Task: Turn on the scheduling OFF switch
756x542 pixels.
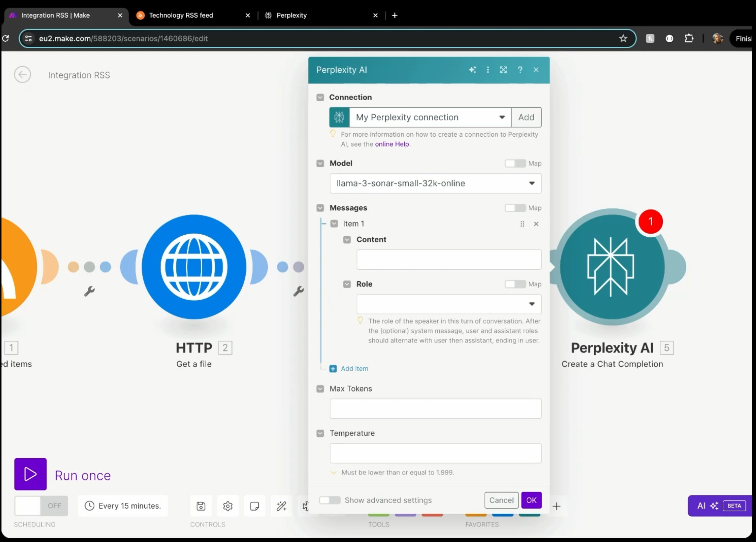Action: point(41,506)
